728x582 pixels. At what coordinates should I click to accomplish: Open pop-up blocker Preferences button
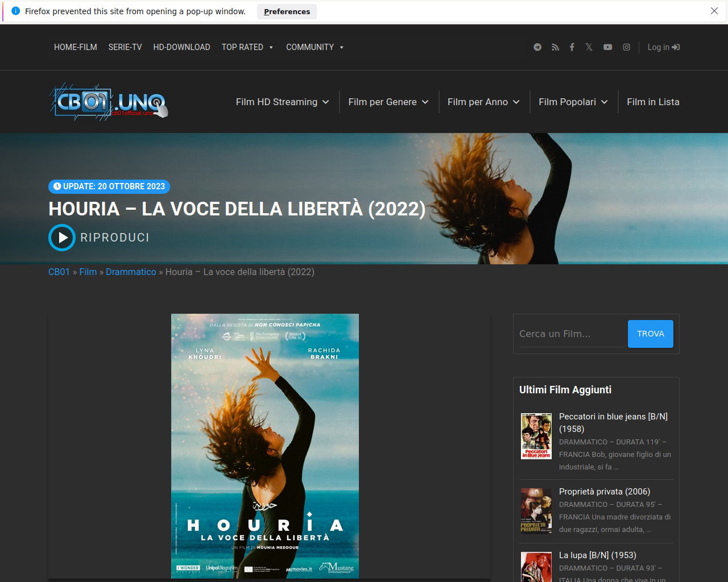[287, 11]
